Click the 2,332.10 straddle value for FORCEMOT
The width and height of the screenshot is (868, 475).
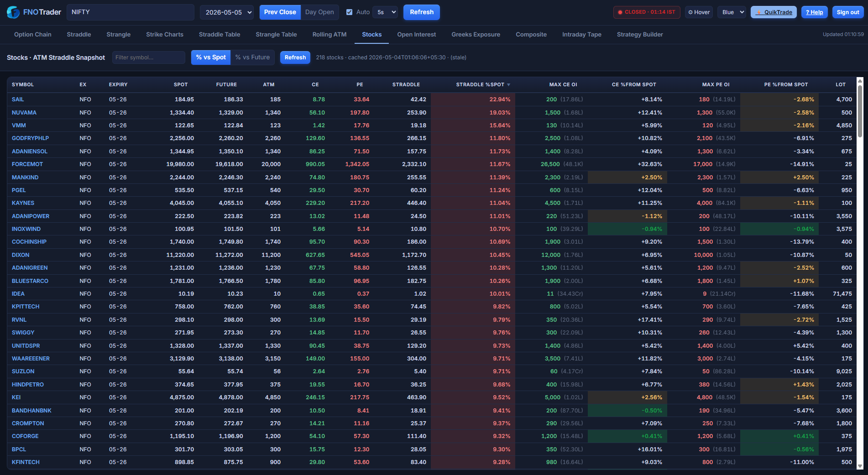(x=414, y=164)
